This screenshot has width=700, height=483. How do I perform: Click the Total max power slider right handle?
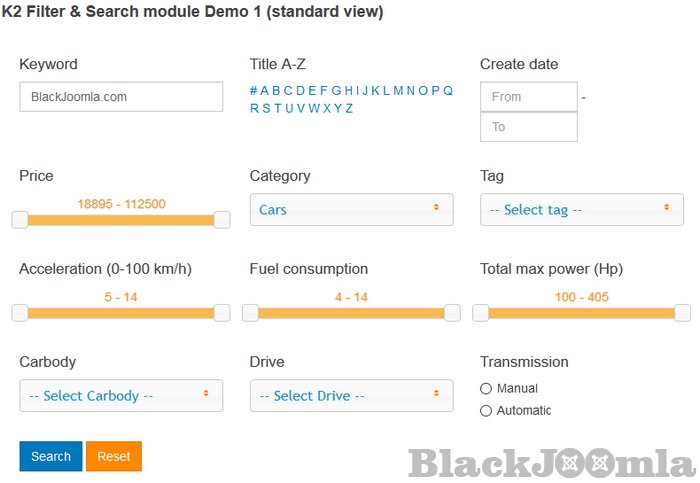click(683, 313)
